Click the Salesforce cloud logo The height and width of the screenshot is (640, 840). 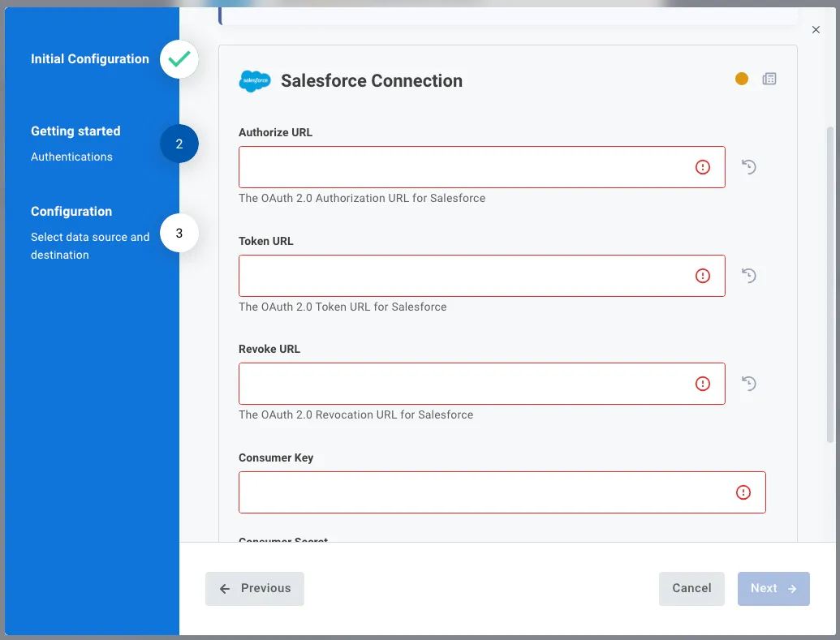(255, 81)
